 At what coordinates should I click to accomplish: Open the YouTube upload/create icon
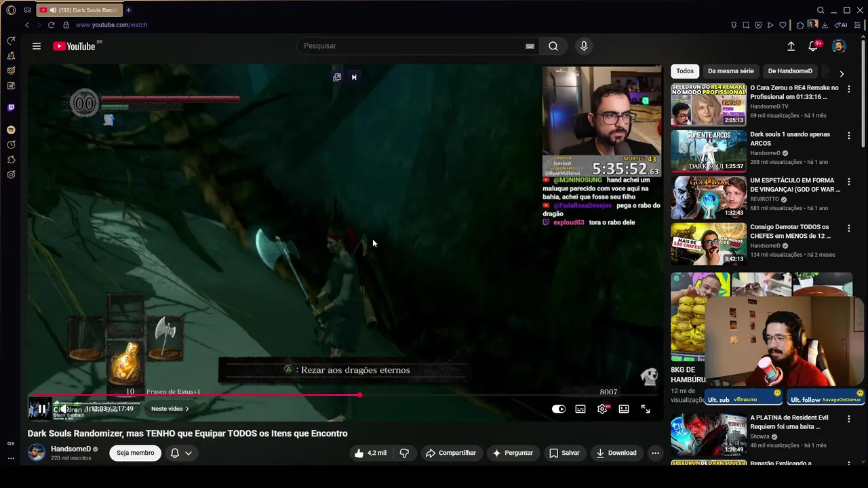click(x=791, y=46)
